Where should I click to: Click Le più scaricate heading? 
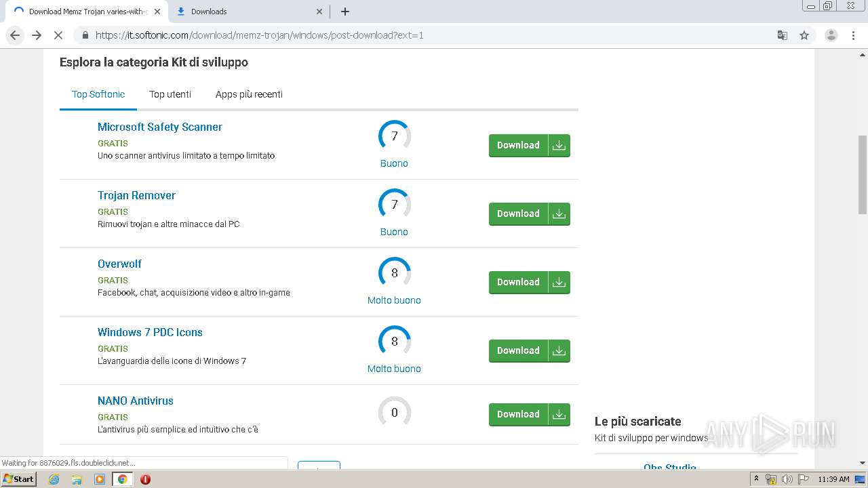637,422
